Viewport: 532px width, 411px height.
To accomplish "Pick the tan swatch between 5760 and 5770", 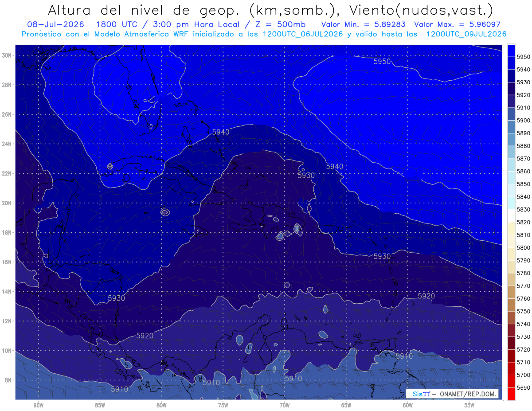I will click(511, 292).
